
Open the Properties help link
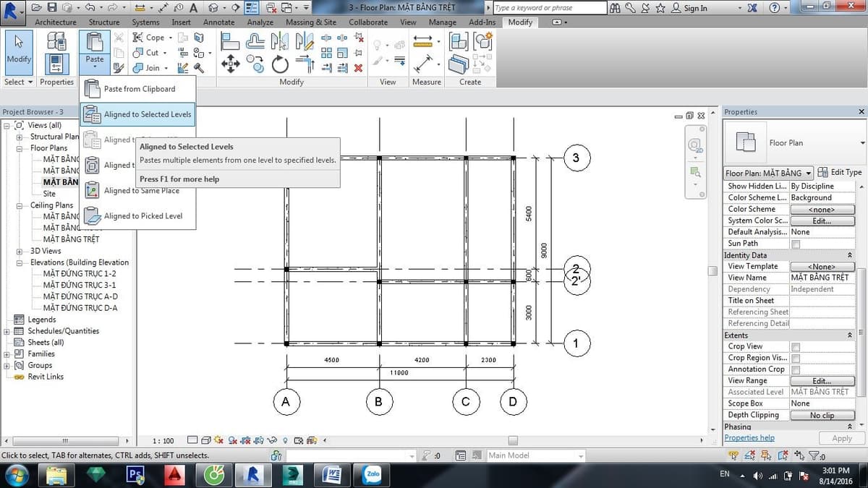click(x=749, y=438)
